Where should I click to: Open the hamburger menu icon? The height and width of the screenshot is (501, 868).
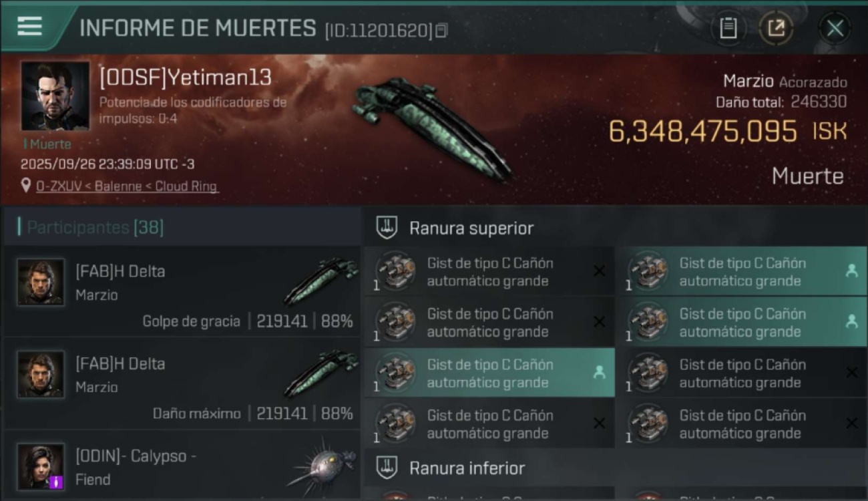29,26
